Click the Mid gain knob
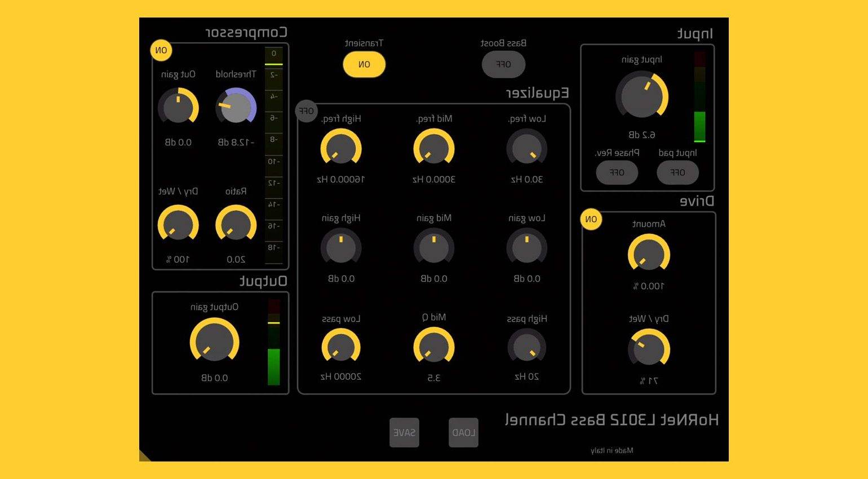This screenshot has width=868, height=479. pos(434,247)
